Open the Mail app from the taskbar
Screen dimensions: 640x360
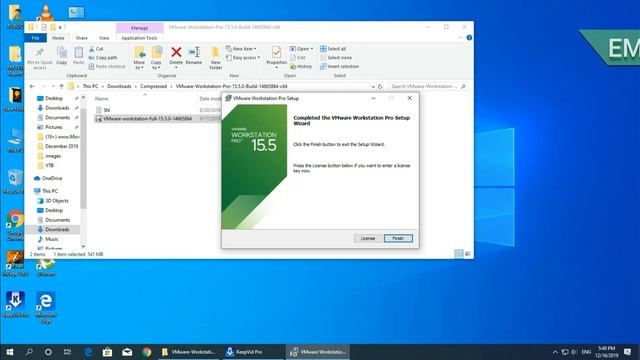coord(127,352)
